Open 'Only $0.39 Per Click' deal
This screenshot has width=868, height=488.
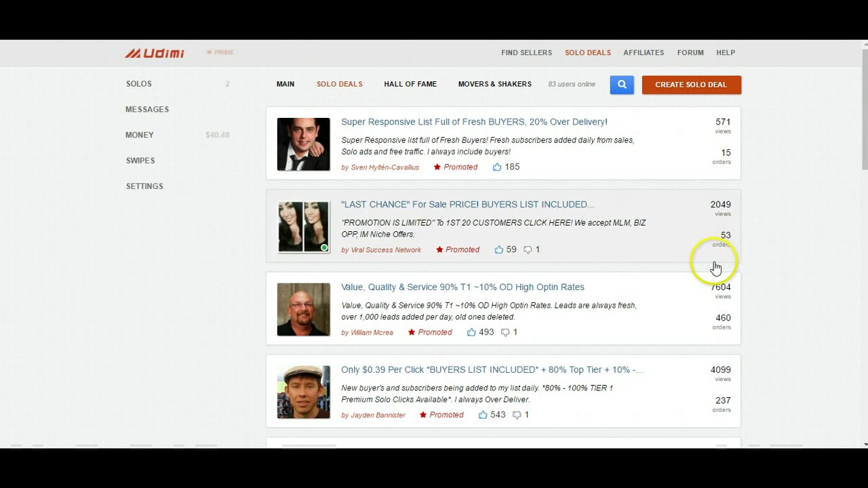[x=492, y=370]
